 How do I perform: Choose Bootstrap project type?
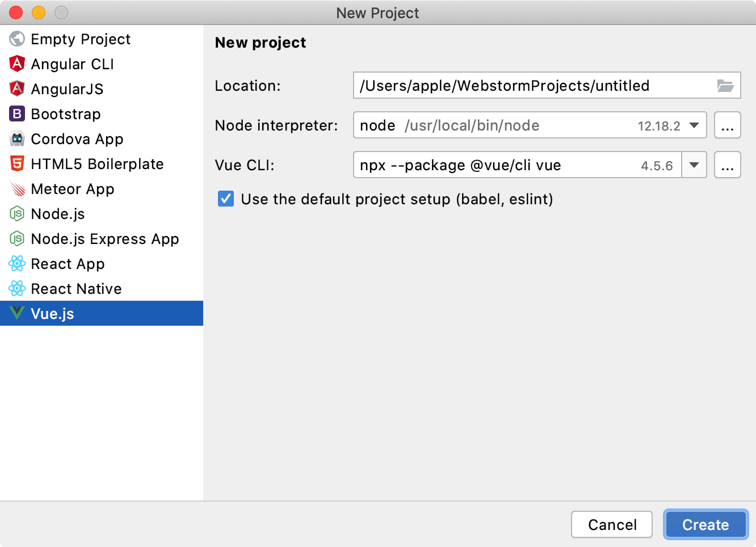(x=102, y=113)
